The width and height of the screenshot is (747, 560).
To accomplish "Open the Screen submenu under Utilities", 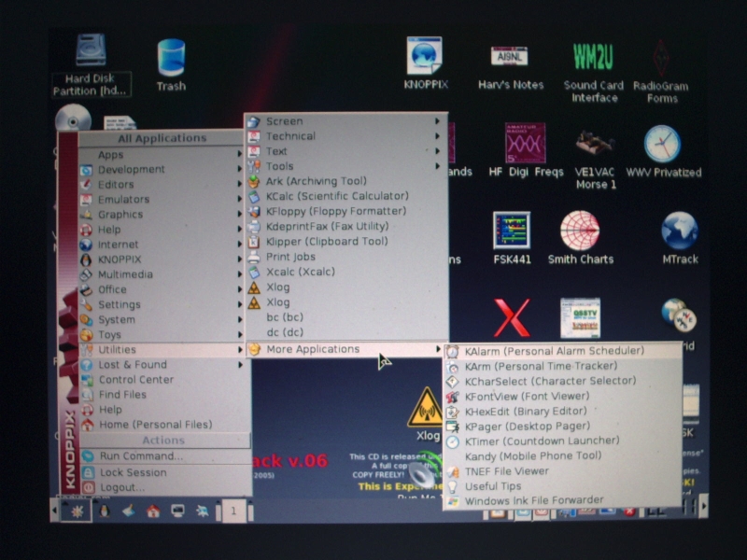I will [x=345, y=121].
